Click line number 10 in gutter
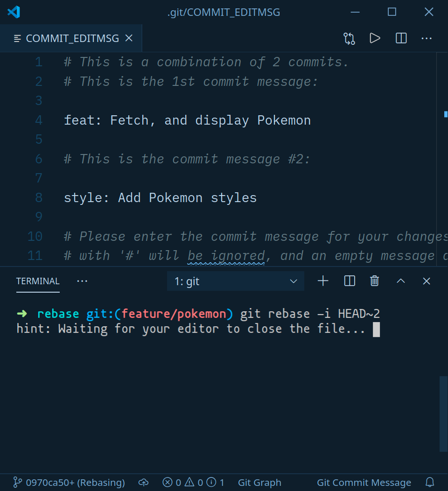Screen dimensions: 448x491 click(35, 237)
